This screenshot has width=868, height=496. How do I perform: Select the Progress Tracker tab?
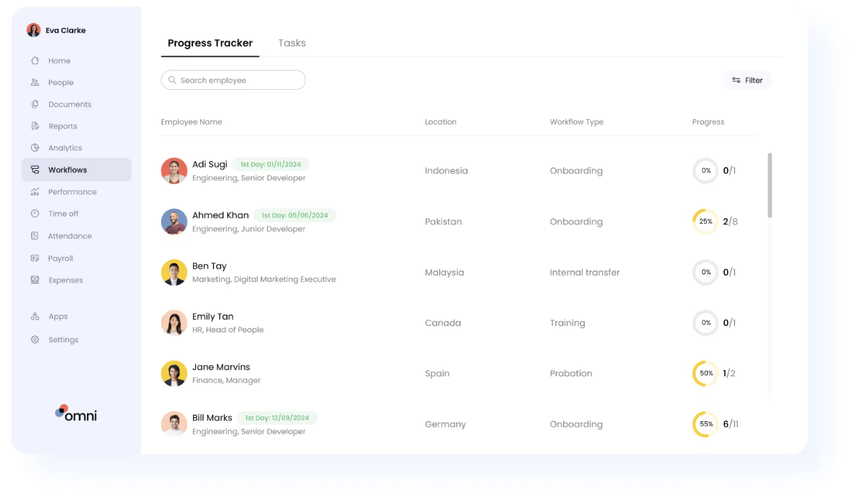tap(210, 43)
